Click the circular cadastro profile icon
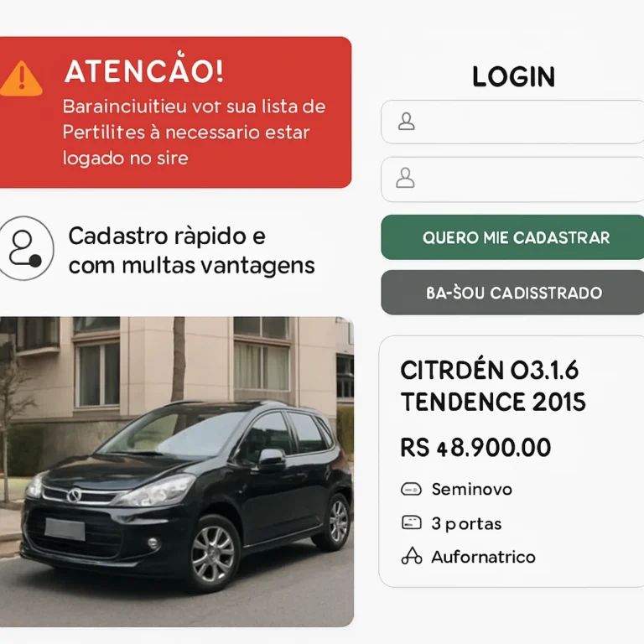Screen dimensions: 644x644 (26, 248)
